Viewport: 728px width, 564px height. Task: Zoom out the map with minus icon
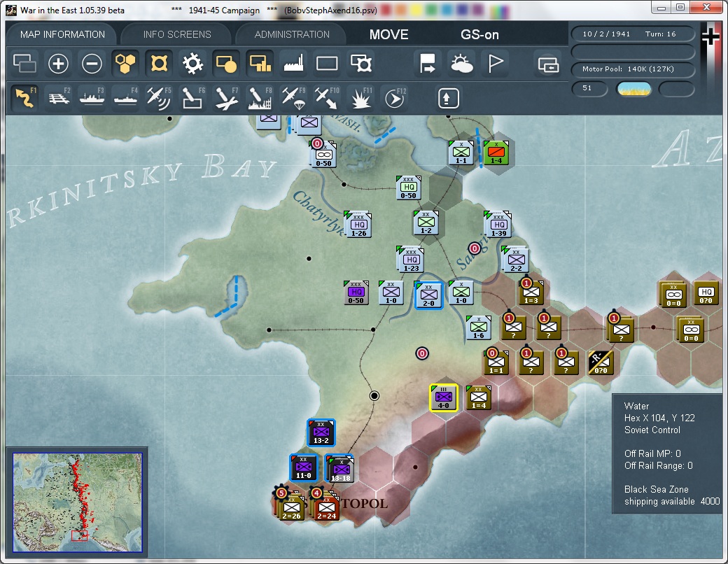(x=92, y=64)
